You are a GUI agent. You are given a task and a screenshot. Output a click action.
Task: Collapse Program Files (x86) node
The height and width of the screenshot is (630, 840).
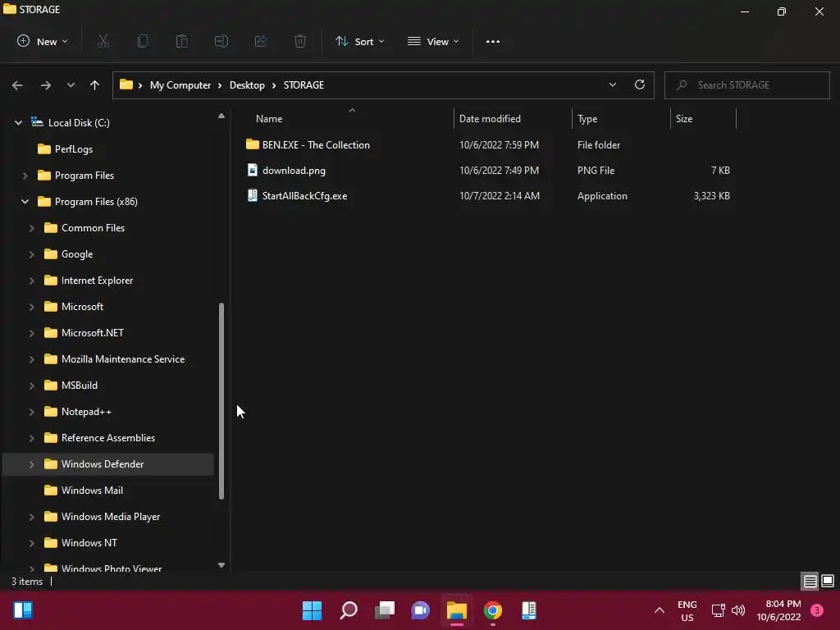(x=25, y=202)
